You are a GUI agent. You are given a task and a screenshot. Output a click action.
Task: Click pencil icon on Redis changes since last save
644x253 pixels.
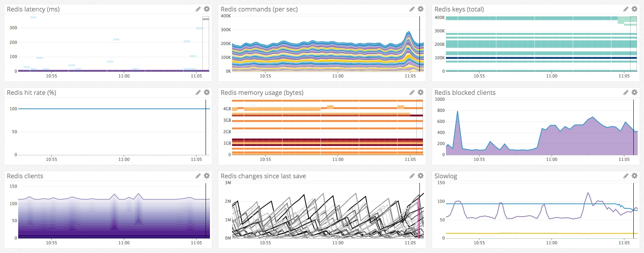pos(412,176)
